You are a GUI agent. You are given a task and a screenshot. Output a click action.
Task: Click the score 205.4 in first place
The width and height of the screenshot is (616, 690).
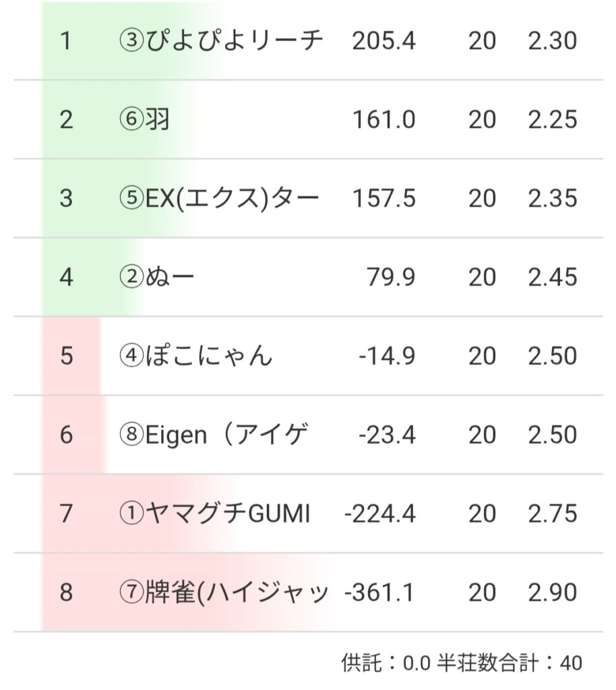383,41
